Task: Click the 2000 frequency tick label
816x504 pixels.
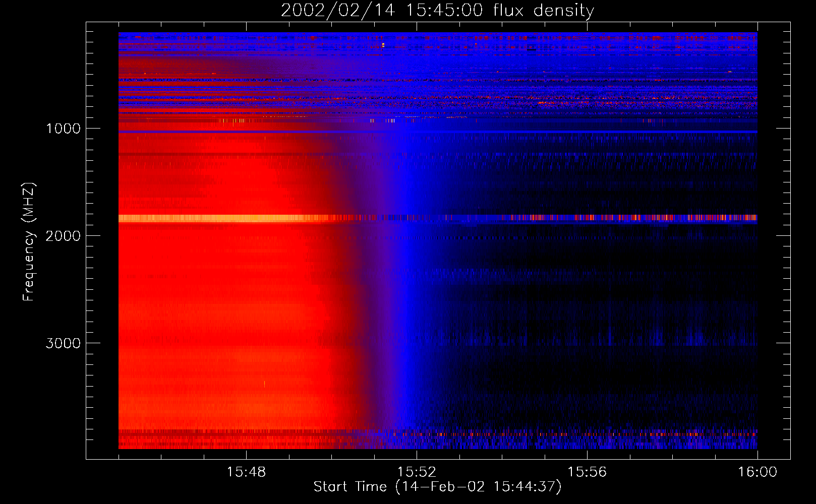Action: (x=63, y=236)
